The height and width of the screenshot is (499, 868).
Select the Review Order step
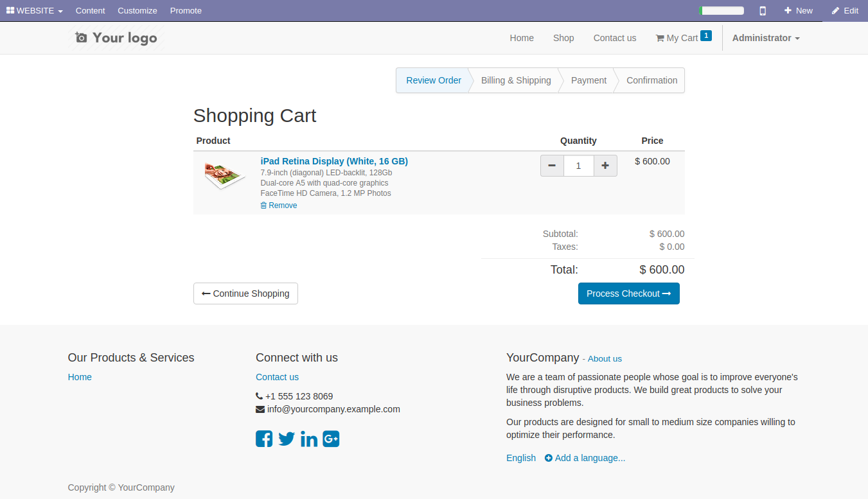[x=434, y=80]
